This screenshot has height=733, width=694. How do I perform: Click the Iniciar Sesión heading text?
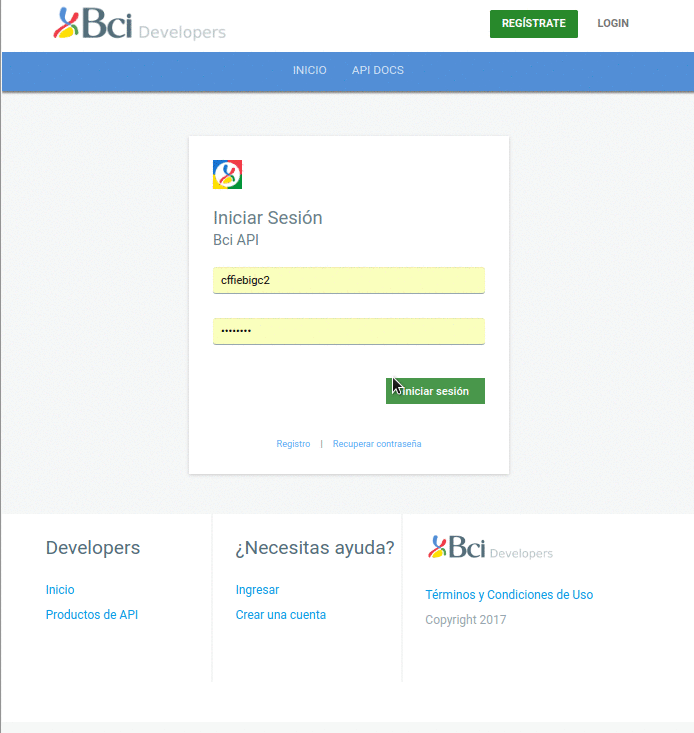tap(268, 218)
